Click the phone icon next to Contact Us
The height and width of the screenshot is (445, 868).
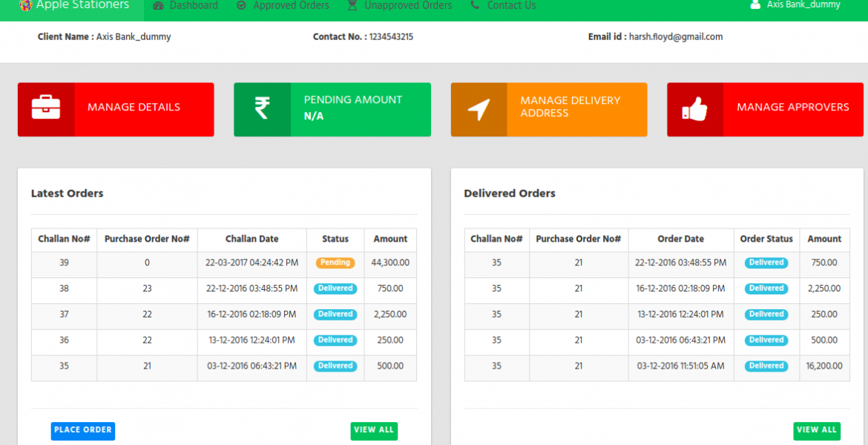[x=474, y=5]
